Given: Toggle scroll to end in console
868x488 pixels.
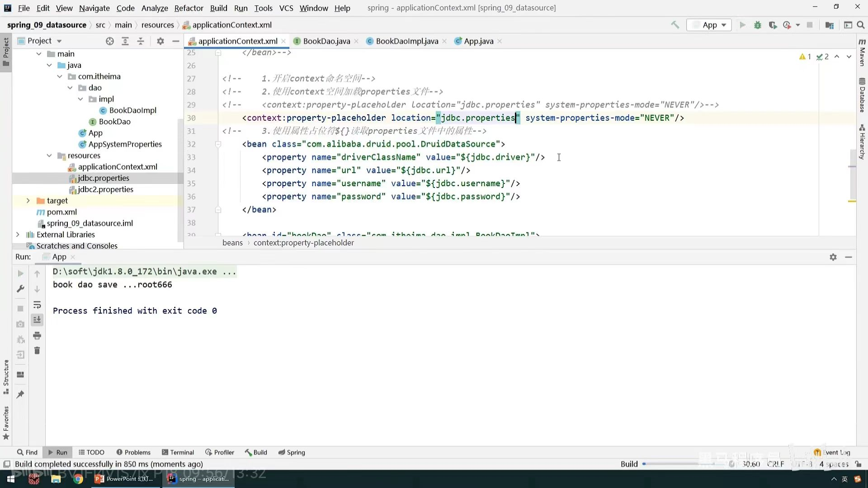Looking at the screenshot, I should point(37,320).
